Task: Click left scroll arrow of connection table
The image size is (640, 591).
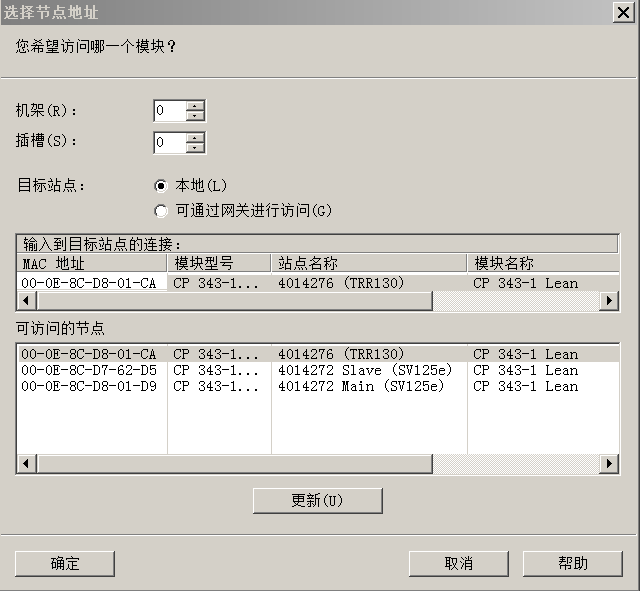Action: click(27, 301)
